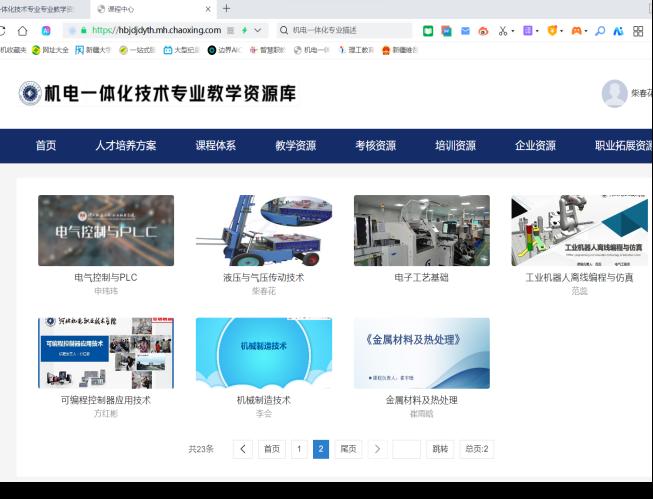Click the refresh page icon

click(x=22, y=31)
